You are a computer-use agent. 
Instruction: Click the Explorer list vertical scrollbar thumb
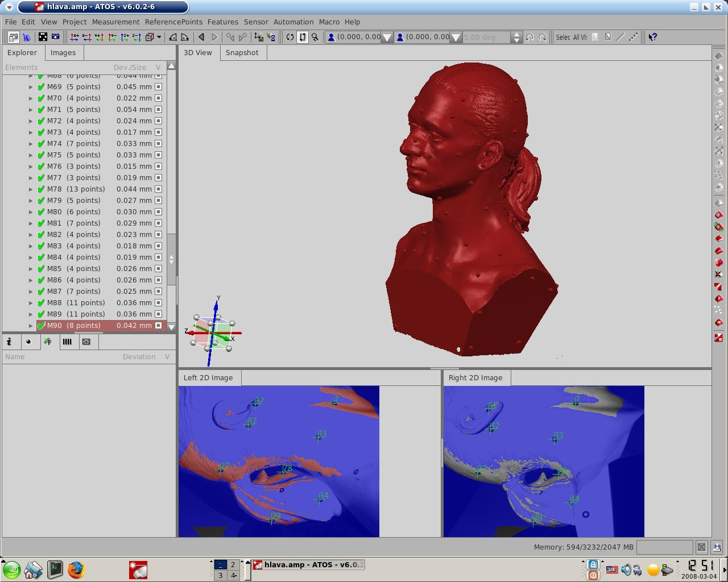(171, 259)
